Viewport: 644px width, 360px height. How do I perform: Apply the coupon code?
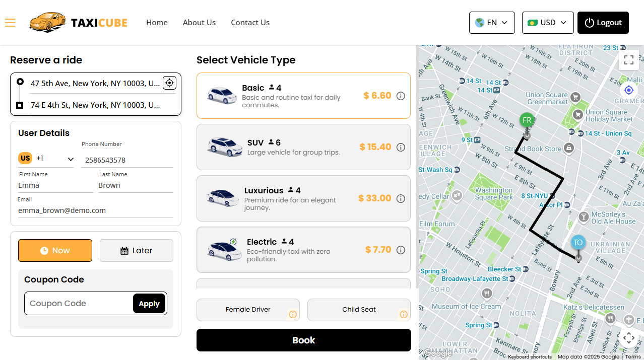point(149,303)
